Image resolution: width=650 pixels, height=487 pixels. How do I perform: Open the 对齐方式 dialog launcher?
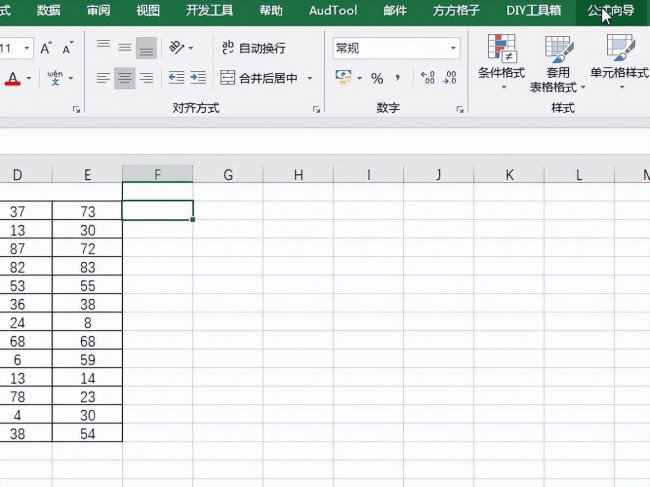[x=316, y=109]
